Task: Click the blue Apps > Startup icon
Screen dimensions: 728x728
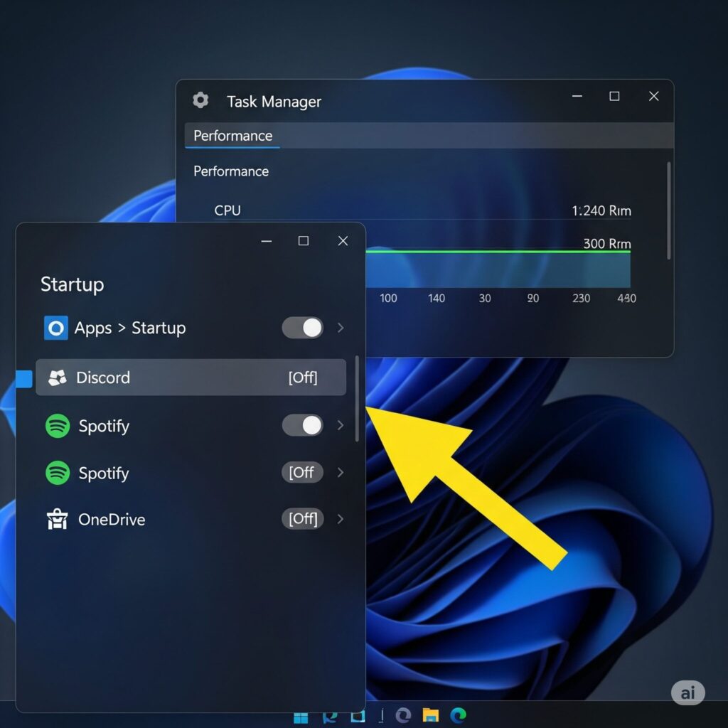Action: [x=56, y=328]
